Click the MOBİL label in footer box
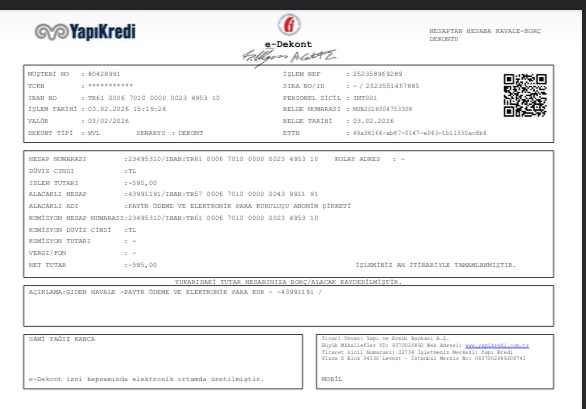This screenshot has width=586, height=409. [332, 379]
